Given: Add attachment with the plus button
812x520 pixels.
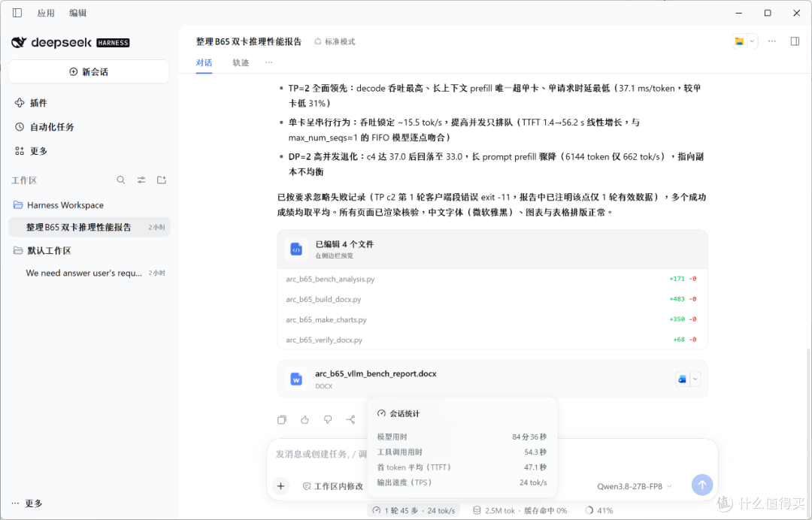Looking at the screenshot, I should 280,486.
